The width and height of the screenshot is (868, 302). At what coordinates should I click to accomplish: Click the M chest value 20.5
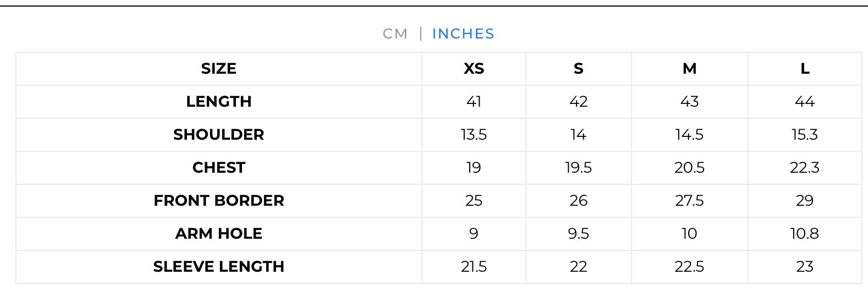(689, 168)
